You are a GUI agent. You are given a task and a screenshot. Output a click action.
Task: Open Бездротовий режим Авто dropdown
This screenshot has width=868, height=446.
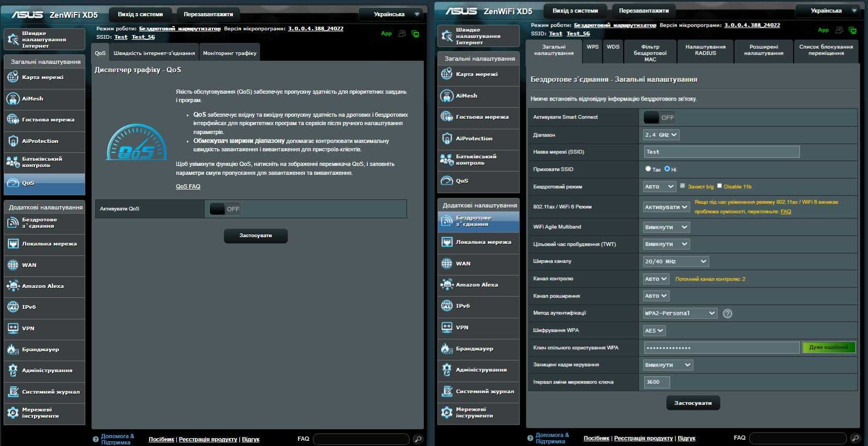tap(660, 186)
